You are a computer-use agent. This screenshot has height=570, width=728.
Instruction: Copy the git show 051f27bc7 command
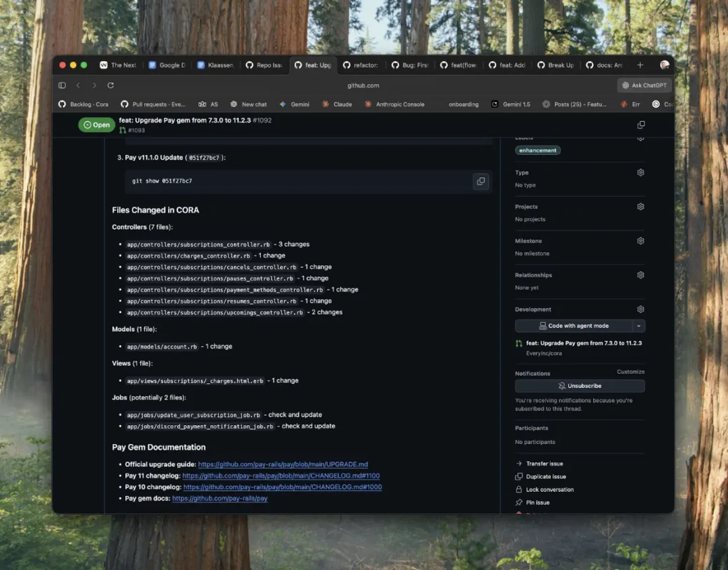pyautogui.click(x=481, y=181)
